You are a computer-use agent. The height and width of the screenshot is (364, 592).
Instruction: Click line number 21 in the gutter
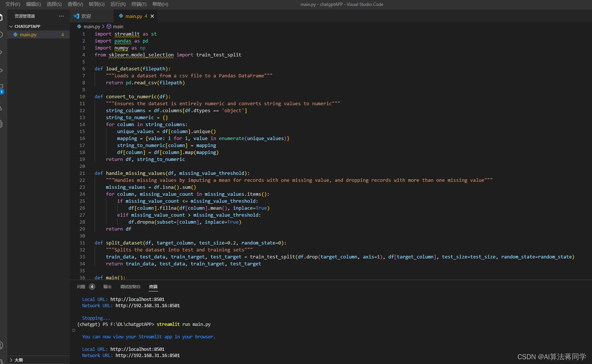82,173
